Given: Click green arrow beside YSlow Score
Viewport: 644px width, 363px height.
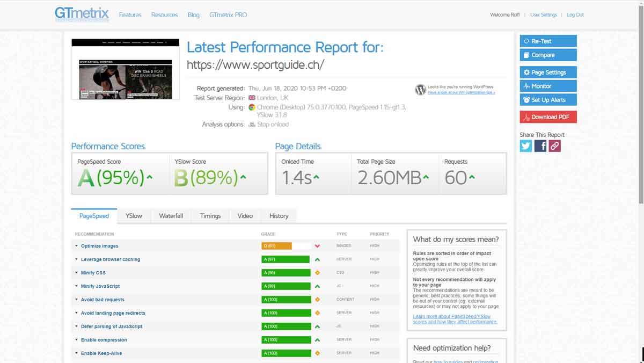Looking at the screenshot, I should pos(243,177).
